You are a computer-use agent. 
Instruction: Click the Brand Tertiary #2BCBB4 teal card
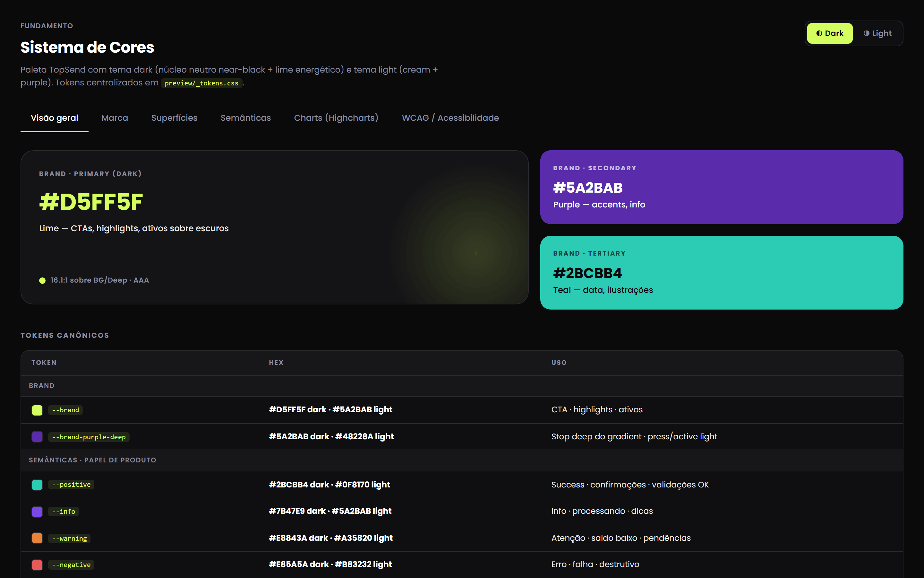pos(721,273)
